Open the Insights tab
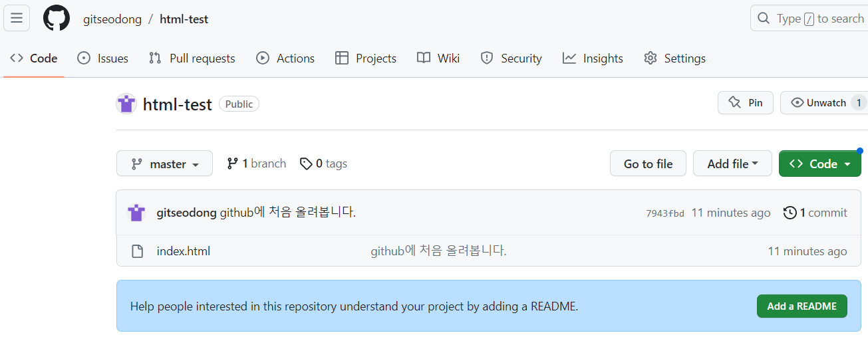868x337 pixels. coord(593,58)
